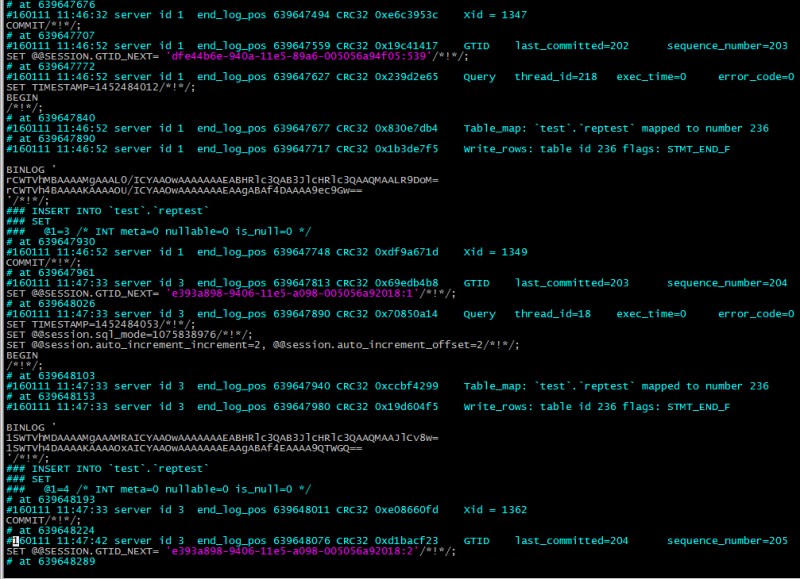This screenshot has height=579, width=800.
Task: Click the Table_map: test.reptest line
Action: pyautogui.click(x=555, y=128)
